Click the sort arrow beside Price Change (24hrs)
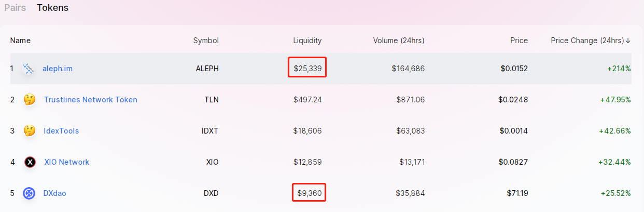Image resolution: width=644 pixels, height=212 pixels. (x=628, y=41)
